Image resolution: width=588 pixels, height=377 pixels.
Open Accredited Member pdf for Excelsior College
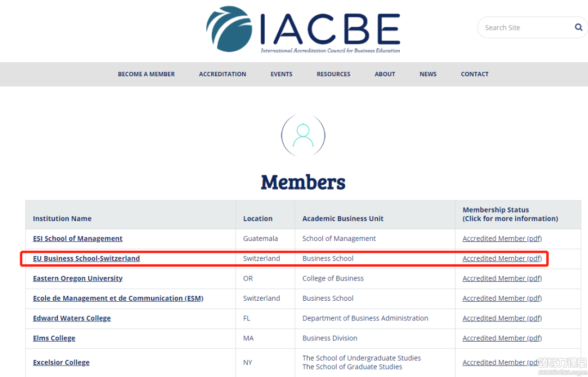pyautogui.click(x=502, y=362)
